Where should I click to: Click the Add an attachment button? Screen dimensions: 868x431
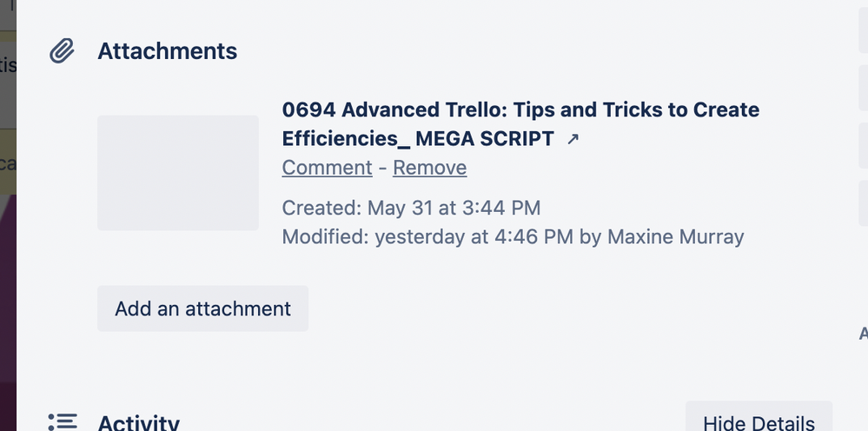202,308
